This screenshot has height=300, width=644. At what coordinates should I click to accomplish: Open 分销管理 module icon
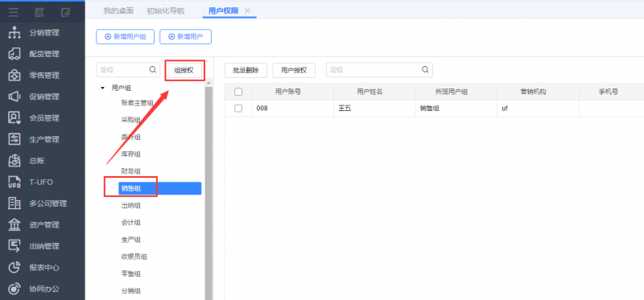[14, 33]
